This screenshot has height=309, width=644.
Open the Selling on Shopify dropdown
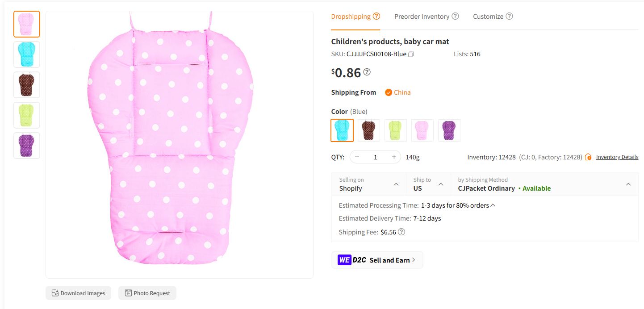395,184
